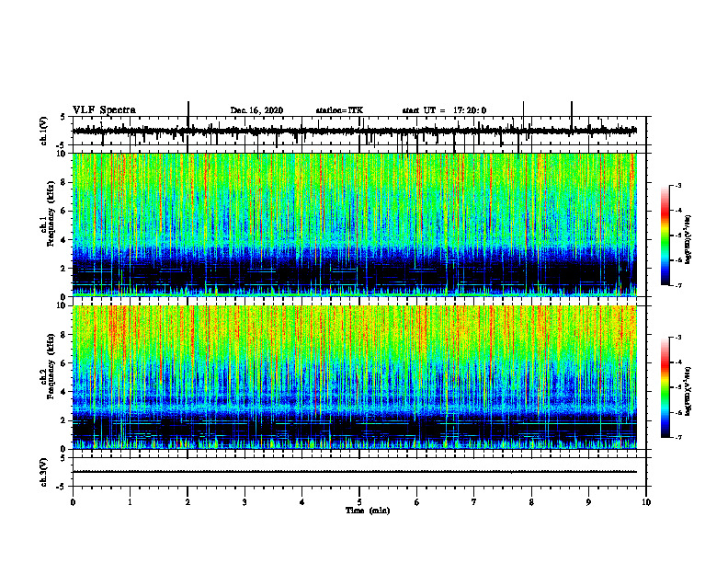Click the ch.1 color bar PSD unit label
The image size is (728, 563).
[x=688, y=240]
